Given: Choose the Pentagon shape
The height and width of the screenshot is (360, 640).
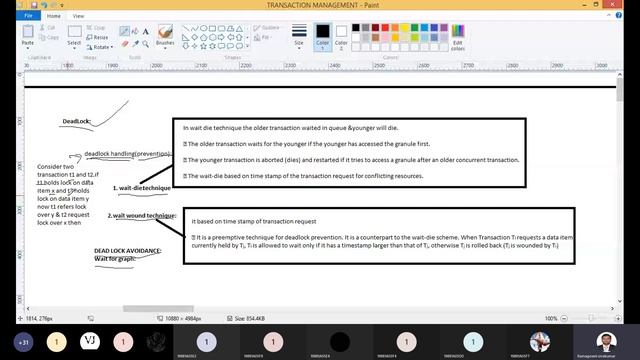Looking at the screenshot, I should (x=204, y=38).
